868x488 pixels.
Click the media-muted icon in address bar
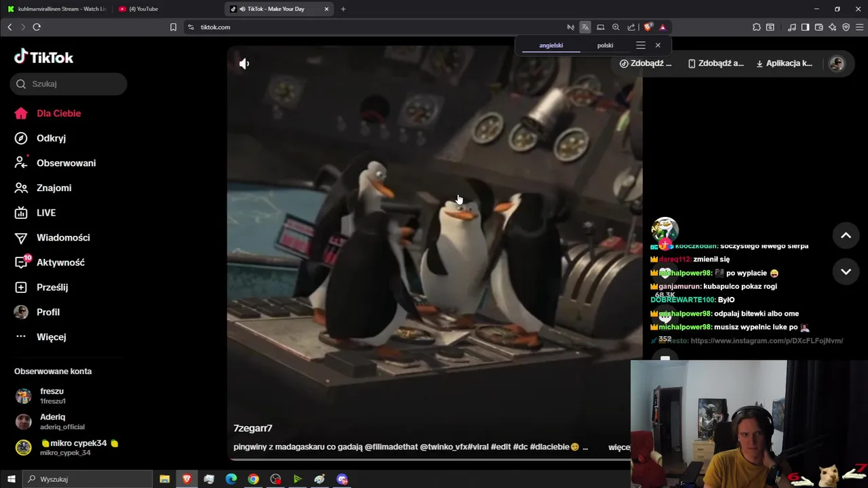(x=570, y=27)
